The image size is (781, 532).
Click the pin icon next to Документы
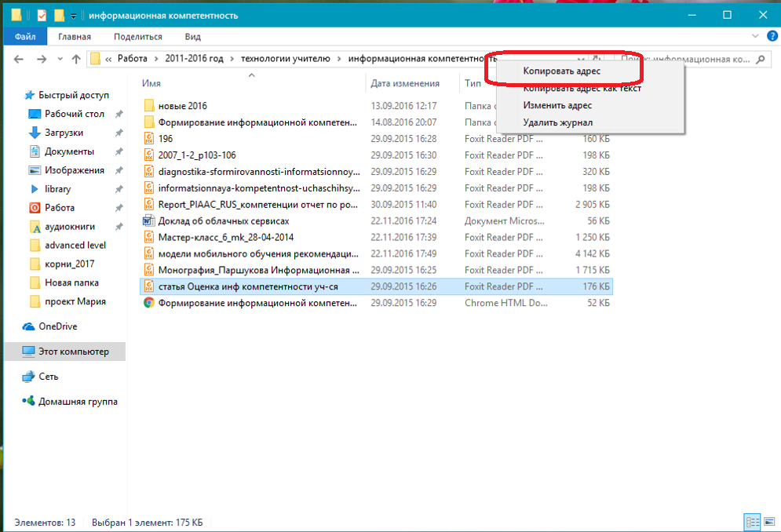tap(119, 152)
